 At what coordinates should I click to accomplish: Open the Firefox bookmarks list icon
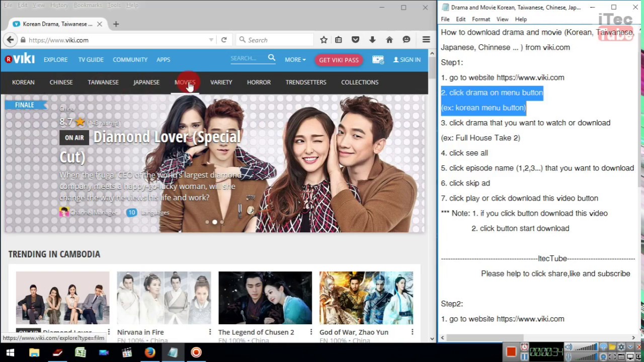coord(339,40)
